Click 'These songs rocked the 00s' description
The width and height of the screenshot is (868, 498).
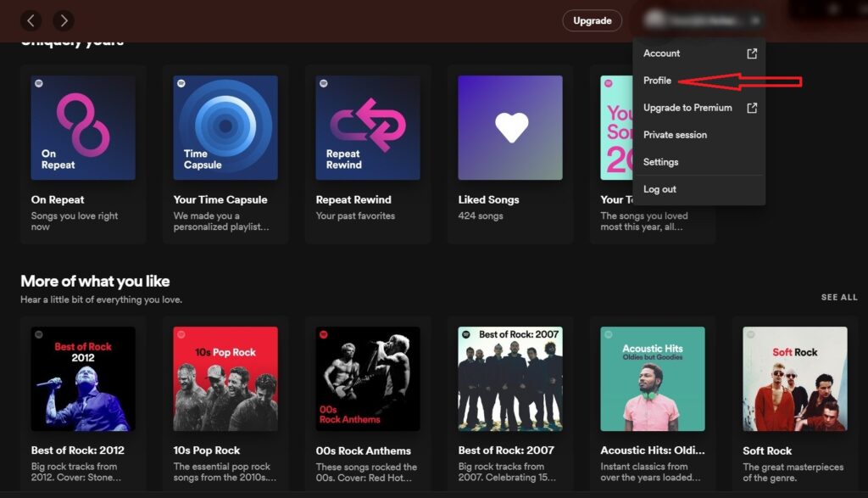coord(366,473)
